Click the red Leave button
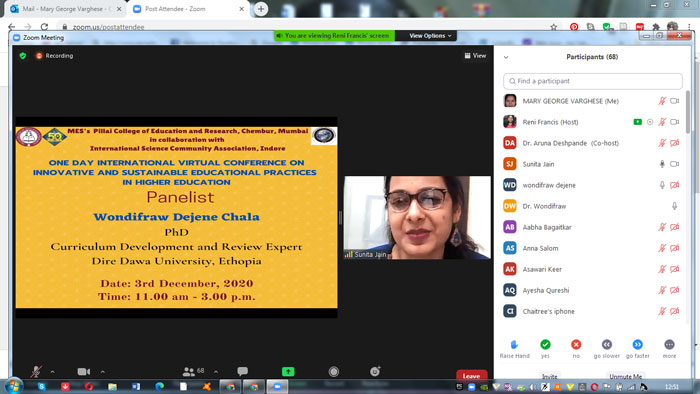 pyautogui.click(x=471, y=376)
